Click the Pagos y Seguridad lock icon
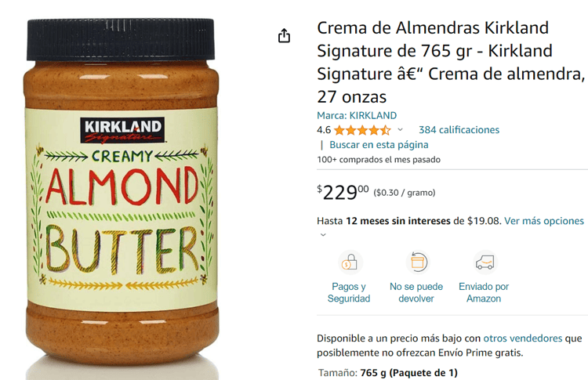The height and width of the screenshot is (380, 588). tap(350, 262)
